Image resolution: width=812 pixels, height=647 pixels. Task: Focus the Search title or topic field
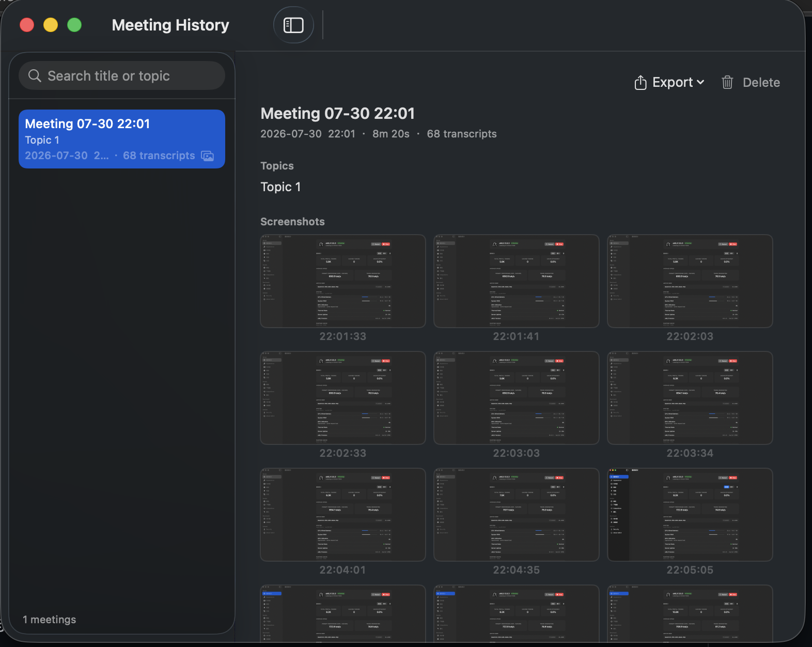click(x=122, y=76)
